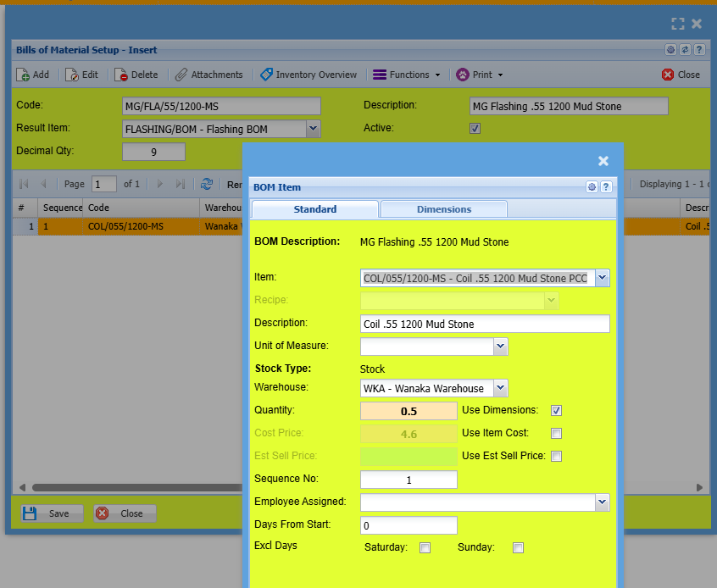This screenshot has width=717, height=588.
Task: Expand the Item dropdown list
Action: [602, 278]
